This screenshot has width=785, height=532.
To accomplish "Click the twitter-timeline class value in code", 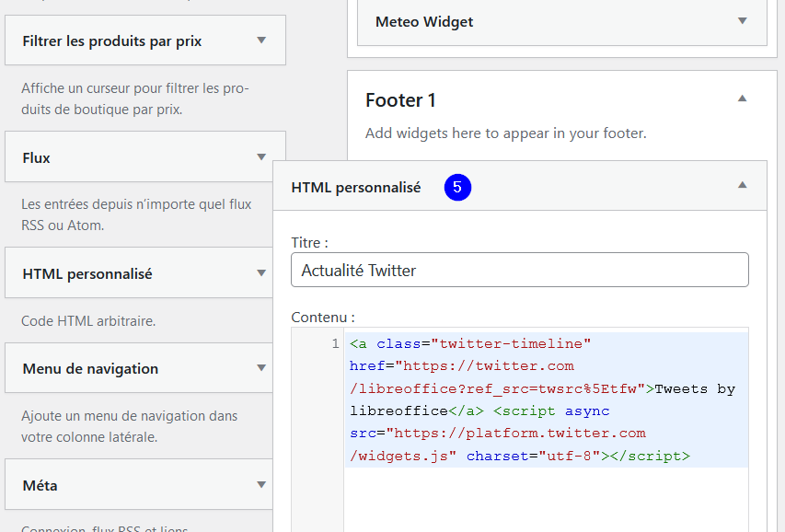I will pyautogui.click(x=511, y=343).
